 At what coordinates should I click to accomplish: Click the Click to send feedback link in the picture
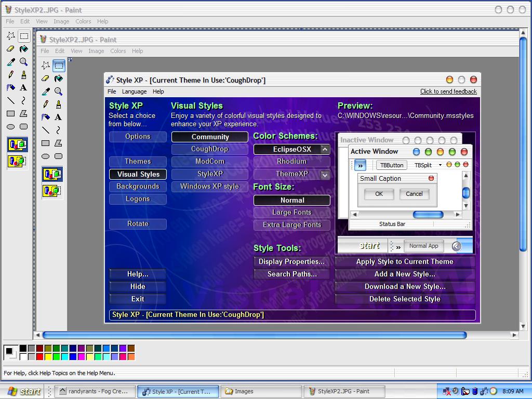point(448,91)
